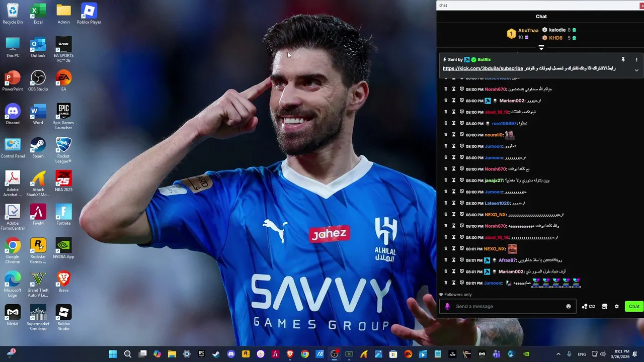
Task: Launch the NVIDIA App desktop icon
Action: (x=63, y=248)
